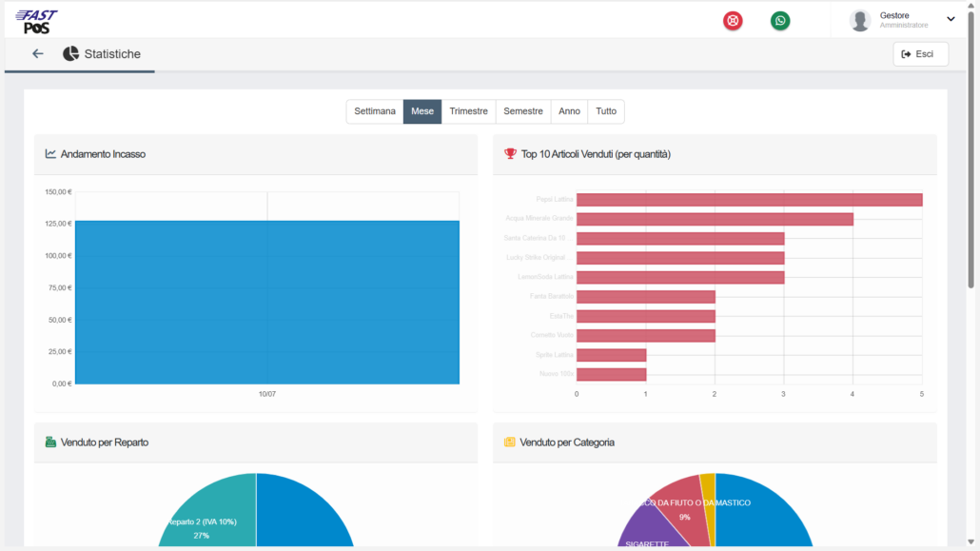This screenshot has width=980, height=551.
Task: Click the page's vertical scrollbar thumb
Action: click(970, 148)
